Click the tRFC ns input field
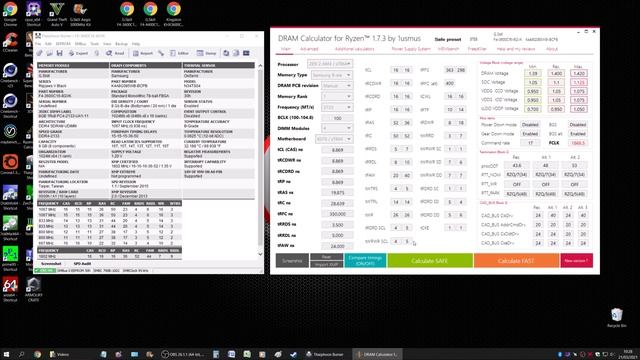This screenshot has width=640, height=360. [337, 214]
